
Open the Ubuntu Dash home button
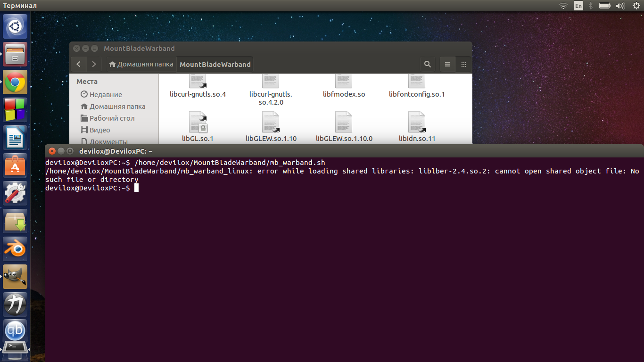pos(15,27)
